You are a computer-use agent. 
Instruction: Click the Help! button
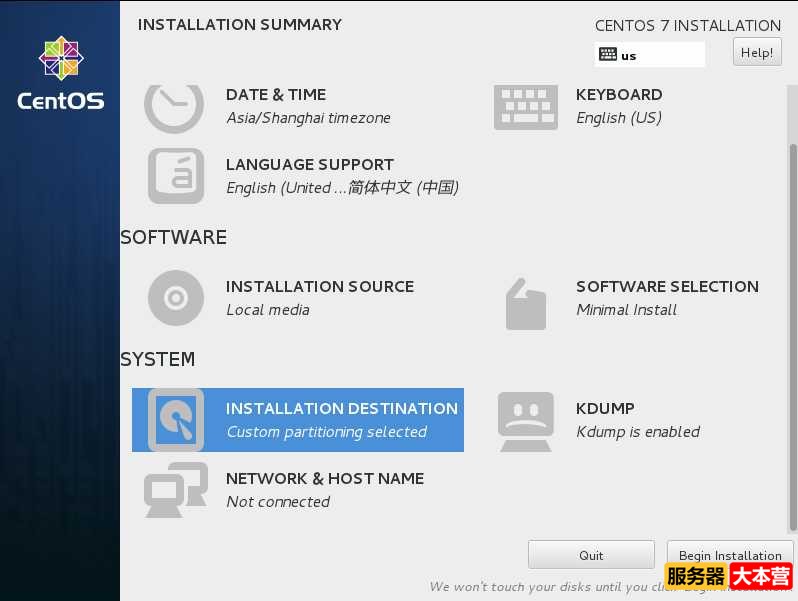click(x=757, y=52)
